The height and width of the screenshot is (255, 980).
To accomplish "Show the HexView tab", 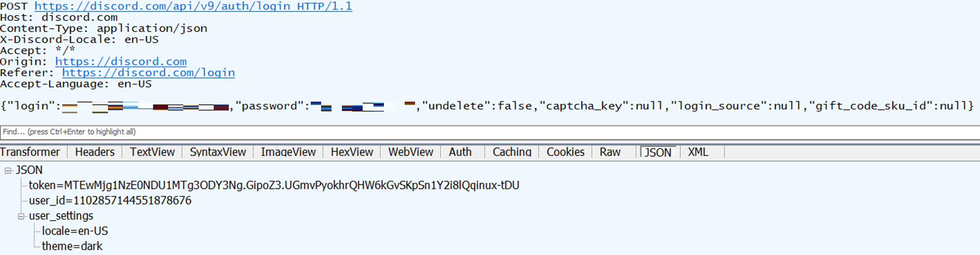I will (x=352, y=152).
